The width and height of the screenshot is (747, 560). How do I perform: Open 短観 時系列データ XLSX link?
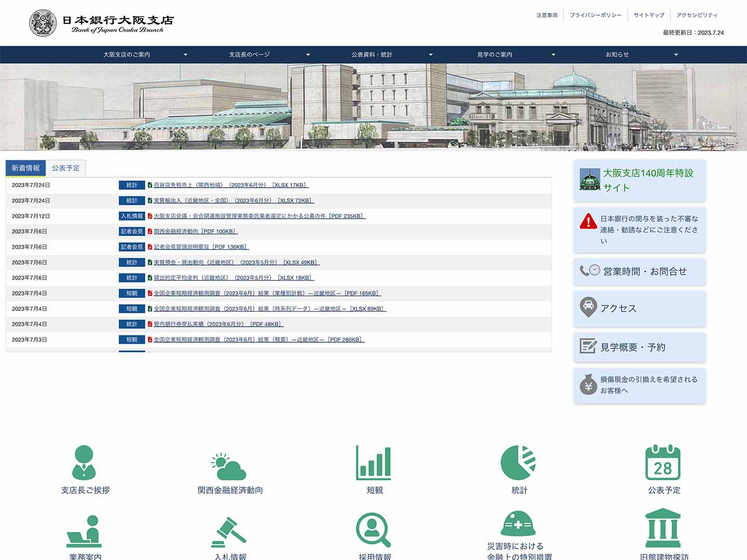270,309
